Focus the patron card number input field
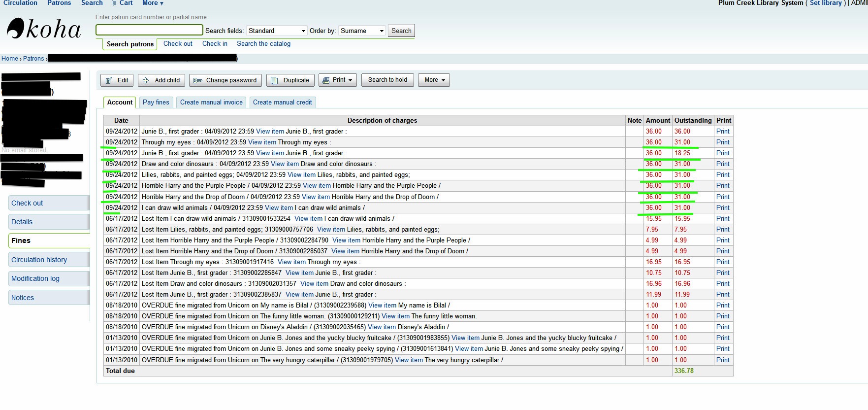868x410 pixels. pos(149,30)
